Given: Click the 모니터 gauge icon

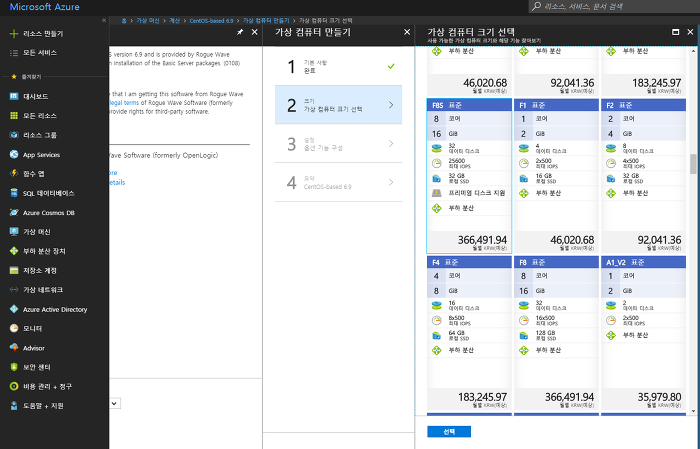Looking at the screenshot, I should [14, 328].
